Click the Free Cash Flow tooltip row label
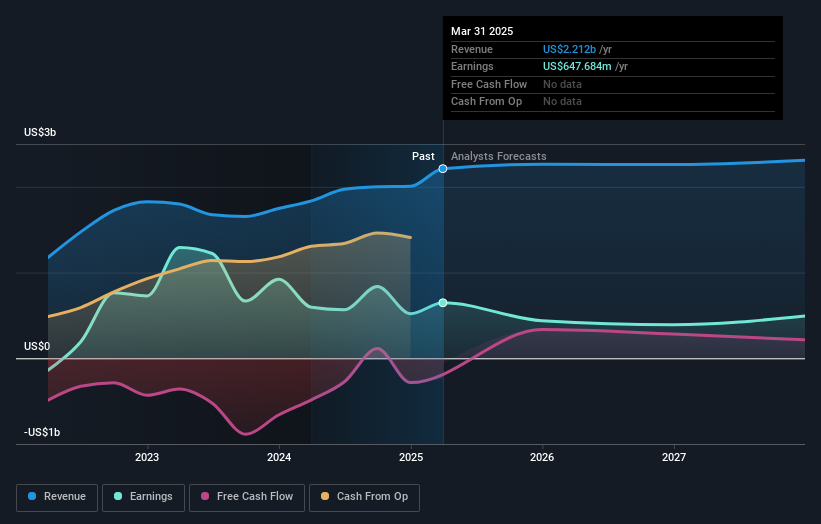Screen dimensions: 821x524 [489, 84]
